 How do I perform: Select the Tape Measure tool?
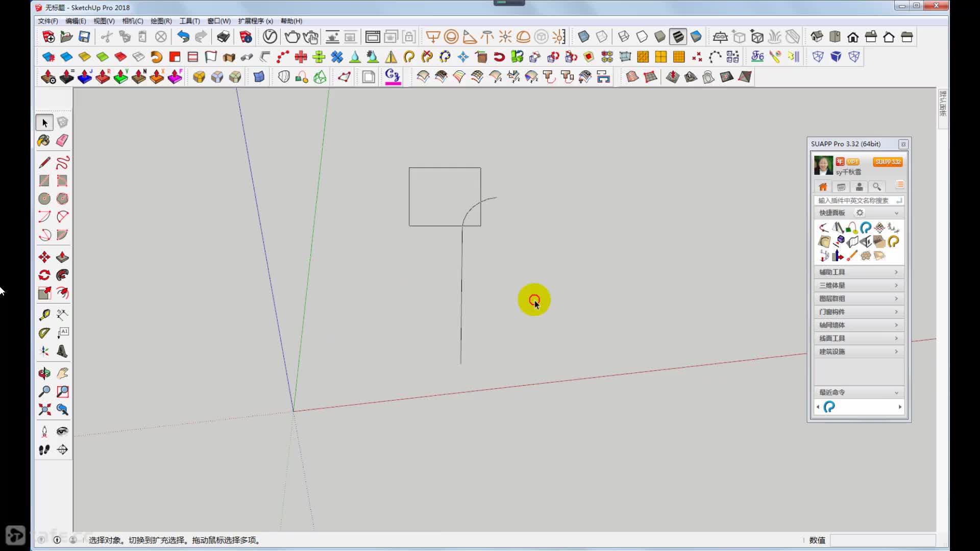tap(44, 315)
